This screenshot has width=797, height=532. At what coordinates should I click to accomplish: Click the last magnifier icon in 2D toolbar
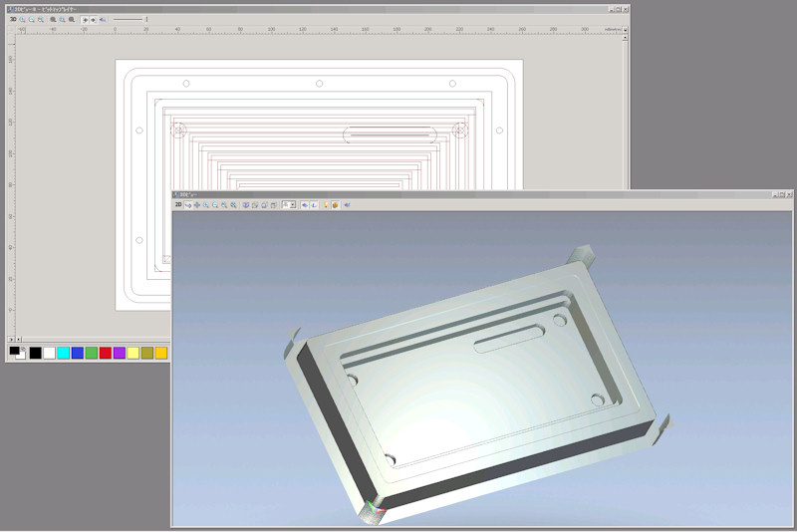point(73,19)
